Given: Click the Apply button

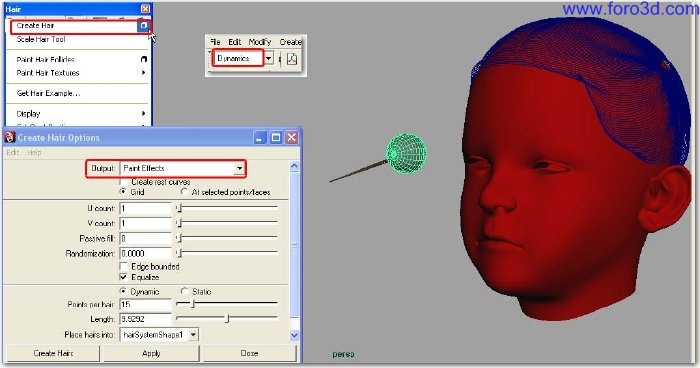Looking at the screenshot, I should 151,353.
